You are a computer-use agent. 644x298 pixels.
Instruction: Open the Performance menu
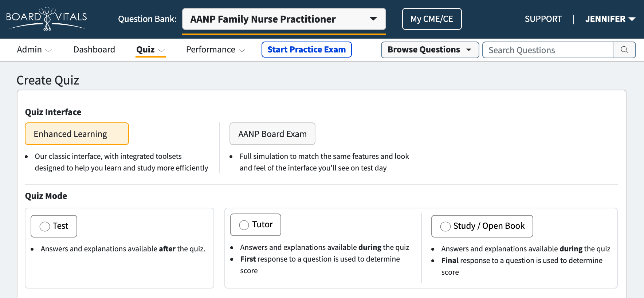tap(215, 50)
